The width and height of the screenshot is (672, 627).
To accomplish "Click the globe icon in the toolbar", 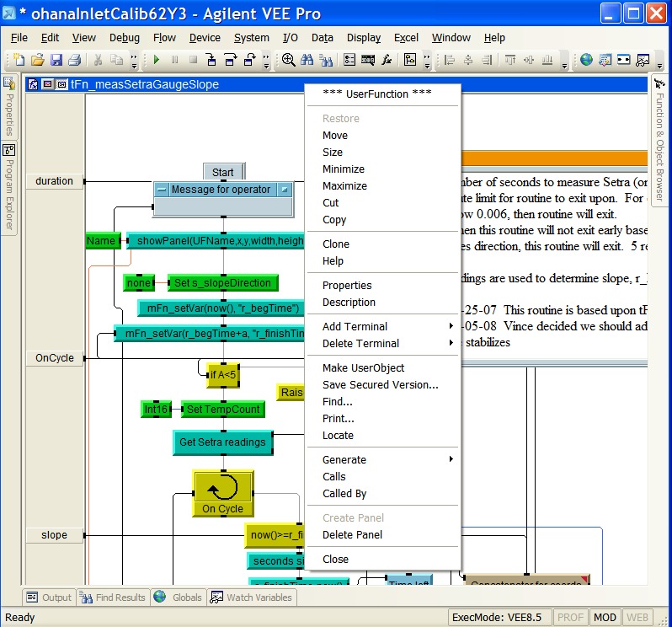I will click(x=586, y=60).
